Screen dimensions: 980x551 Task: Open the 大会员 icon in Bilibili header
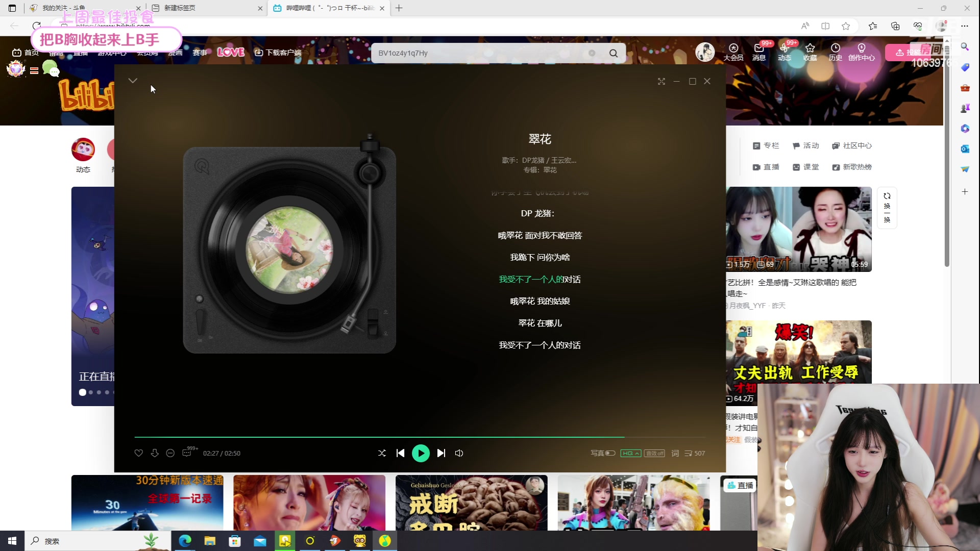tap(733, 52)
